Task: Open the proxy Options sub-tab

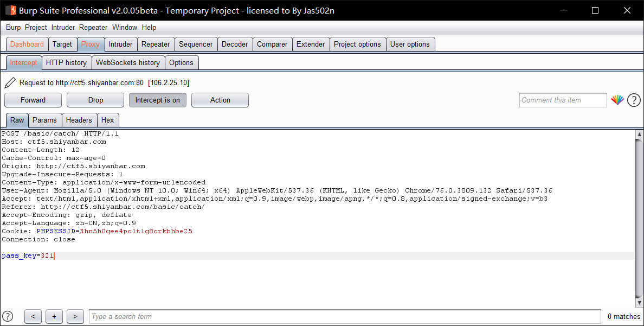Action: pos(181,62)
